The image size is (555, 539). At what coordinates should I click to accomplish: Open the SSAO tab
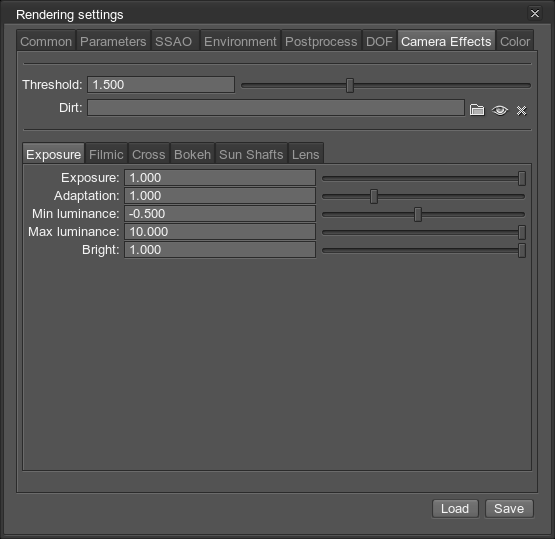[x=174, y=41]
